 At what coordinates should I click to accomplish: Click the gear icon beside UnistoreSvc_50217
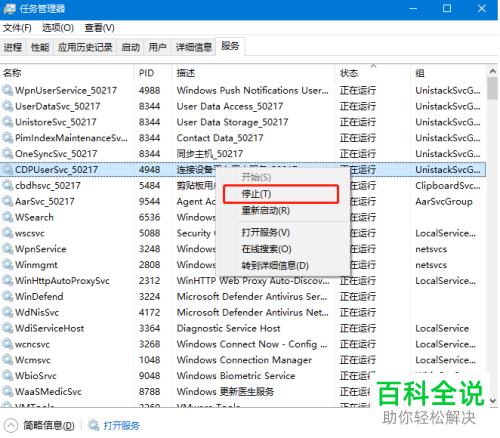click(7, 122)
